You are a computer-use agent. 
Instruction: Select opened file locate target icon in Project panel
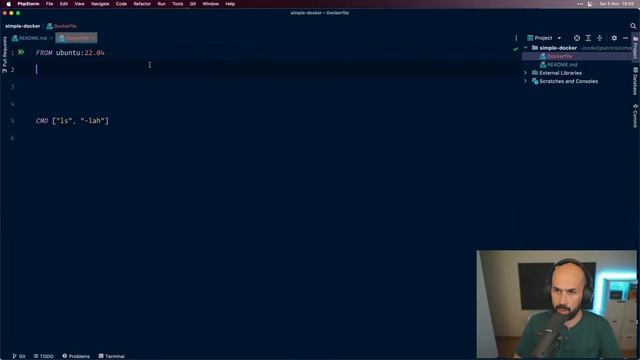[x=577, y=38]
